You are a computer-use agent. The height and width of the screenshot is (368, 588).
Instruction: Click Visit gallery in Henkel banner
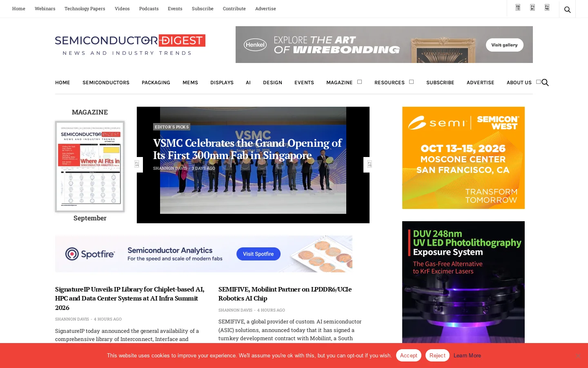tap(504, 45)
